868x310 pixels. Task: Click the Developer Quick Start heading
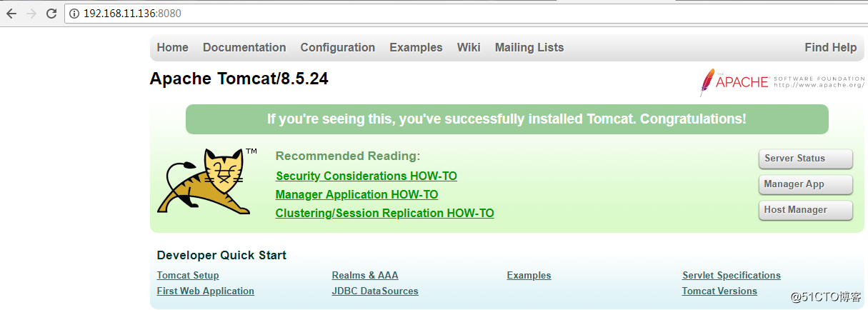[221, 256]
